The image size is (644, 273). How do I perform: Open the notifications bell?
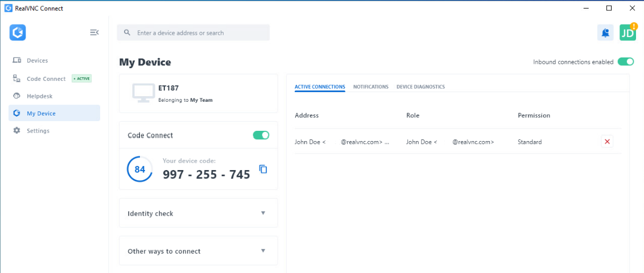[605, 33]
